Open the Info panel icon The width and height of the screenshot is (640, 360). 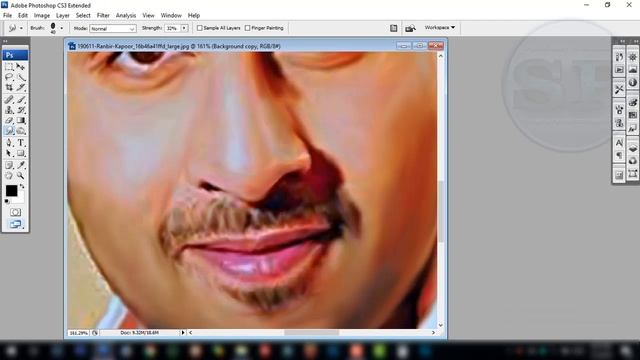click(633, 82)
